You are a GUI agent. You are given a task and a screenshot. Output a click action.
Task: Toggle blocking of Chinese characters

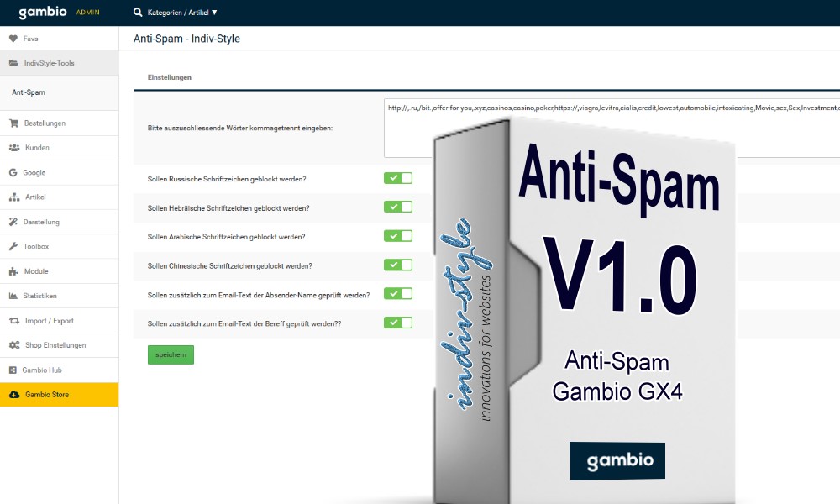click(x=398, y=265)
